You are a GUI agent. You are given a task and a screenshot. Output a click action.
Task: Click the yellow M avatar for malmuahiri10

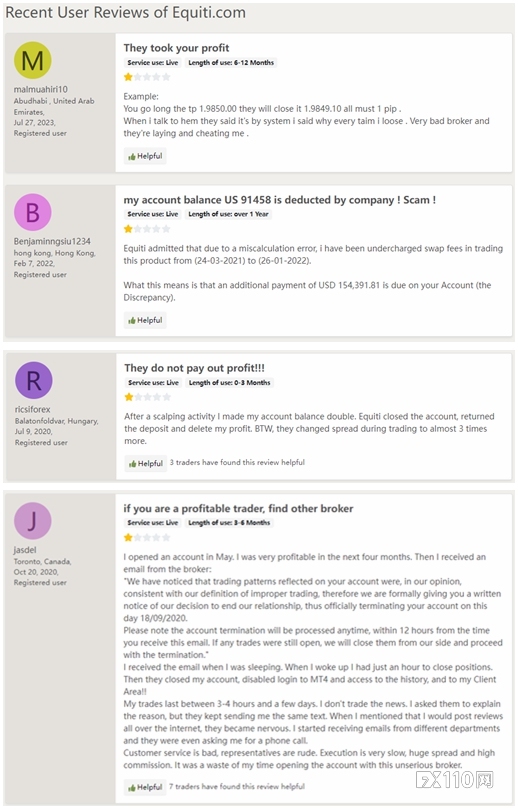point(33,60)
